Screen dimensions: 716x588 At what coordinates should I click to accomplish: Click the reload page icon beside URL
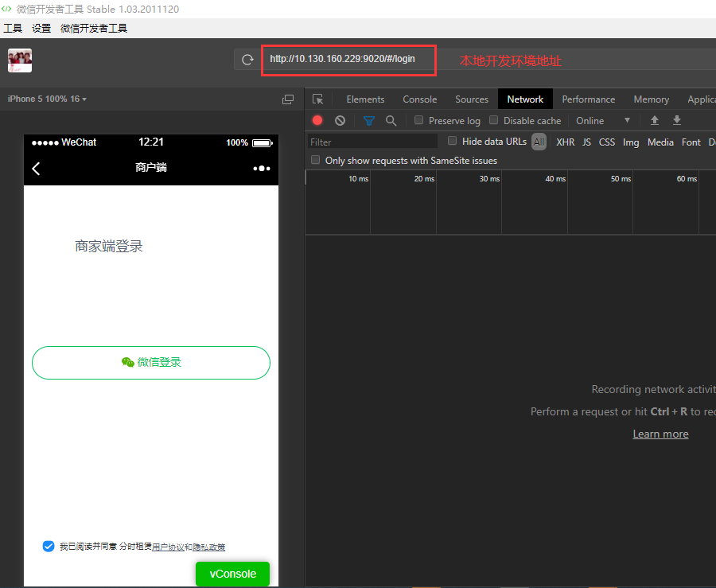247,60
